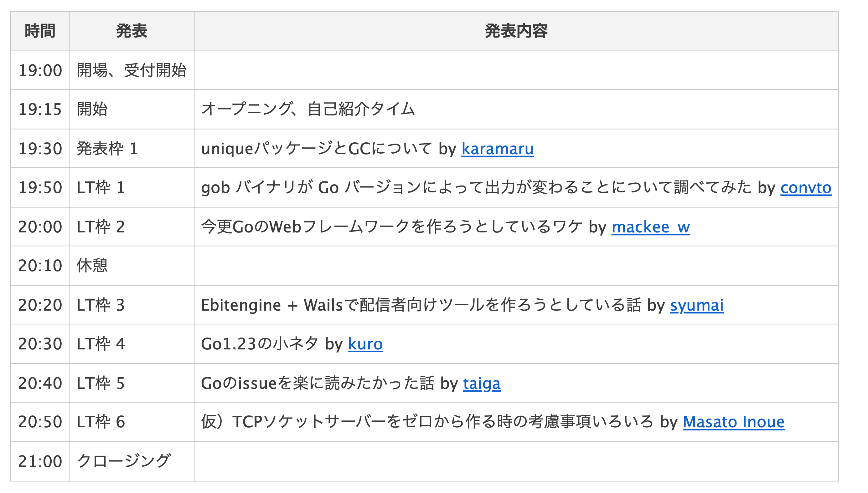Click the uniqueパッケージとGCについて title text
This screenshot has width=868, height=493.
click(x=316, y=149)
